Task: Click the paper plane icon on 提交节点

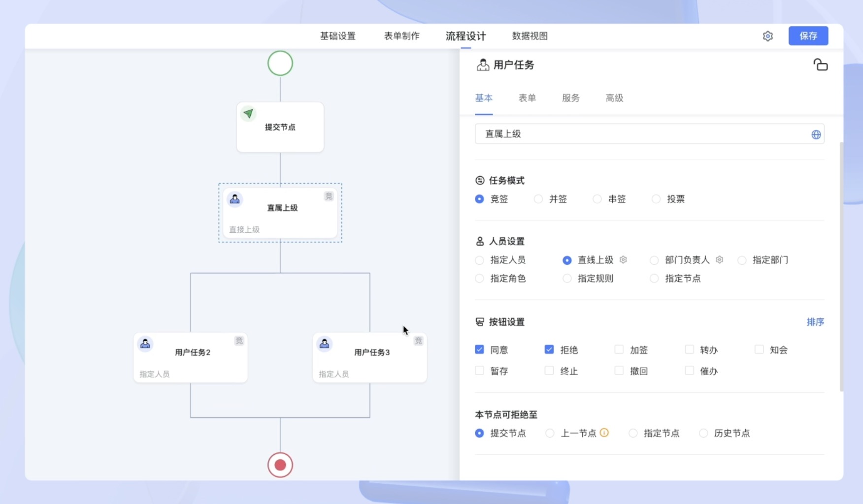Action: 248,114
